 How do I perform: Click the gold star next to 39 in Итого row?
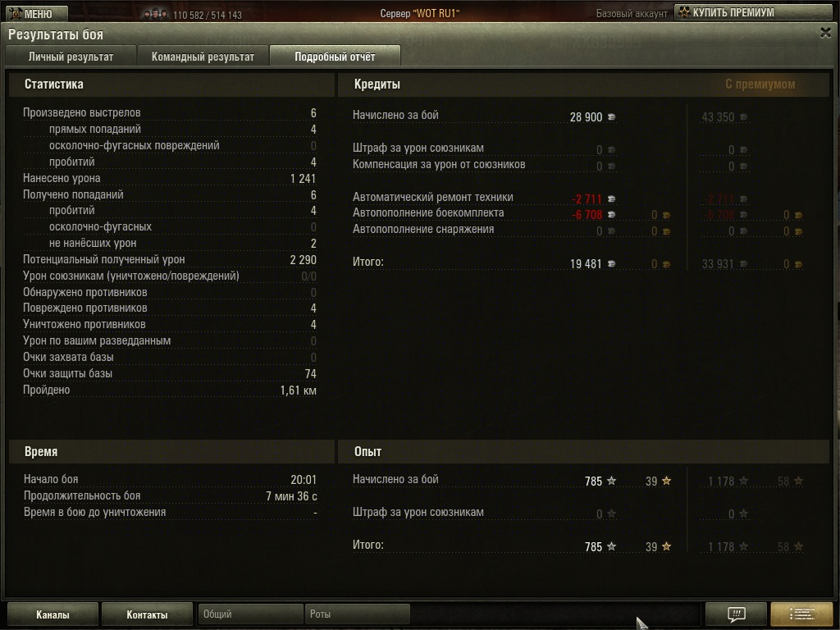pos(666,546)
